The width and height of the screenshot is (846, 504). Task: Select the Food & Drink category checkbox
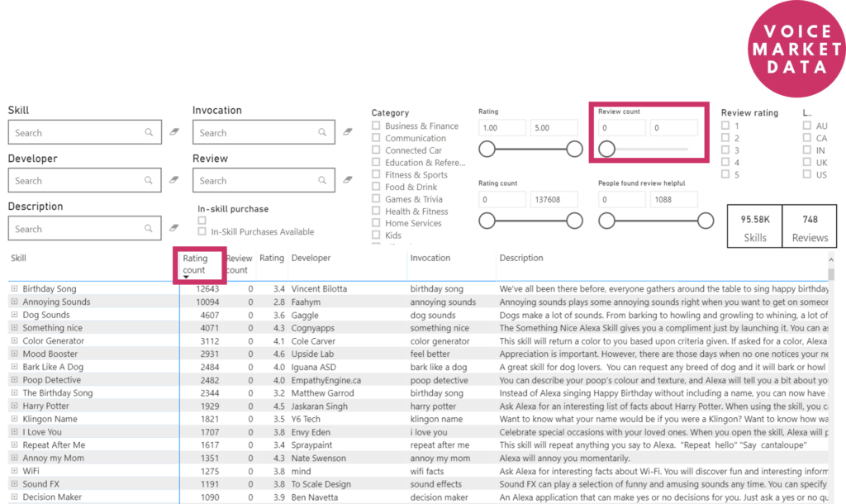tap(376, 186)
